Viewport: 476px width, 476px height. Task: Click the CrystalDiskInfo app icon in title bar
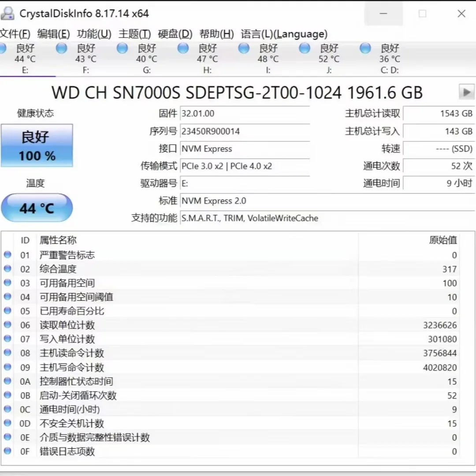pyautogui.click(x=7, y=13)
